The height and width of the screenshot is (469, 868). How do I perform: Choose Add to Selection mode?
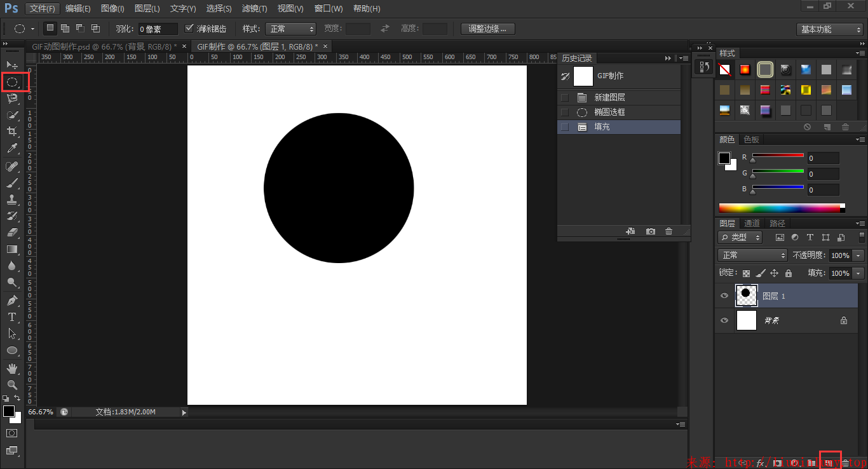click(x=65, y=28)
